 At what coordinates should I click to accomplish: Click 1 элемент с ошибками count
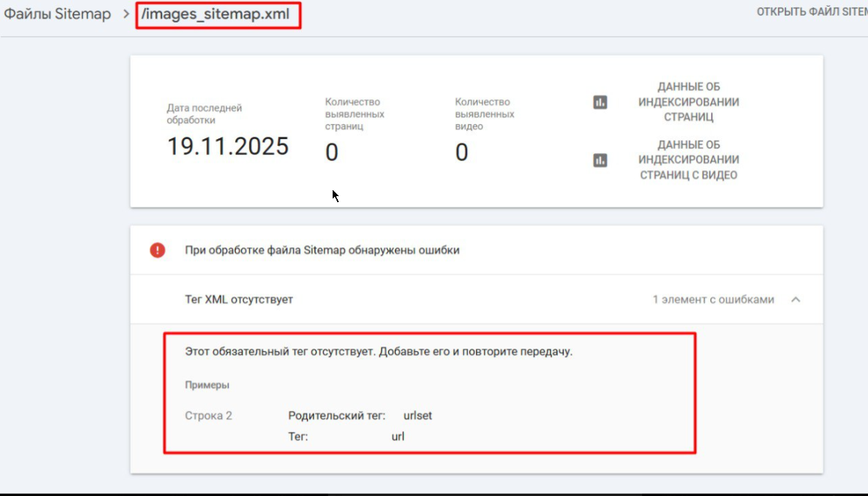click(713, 300)
